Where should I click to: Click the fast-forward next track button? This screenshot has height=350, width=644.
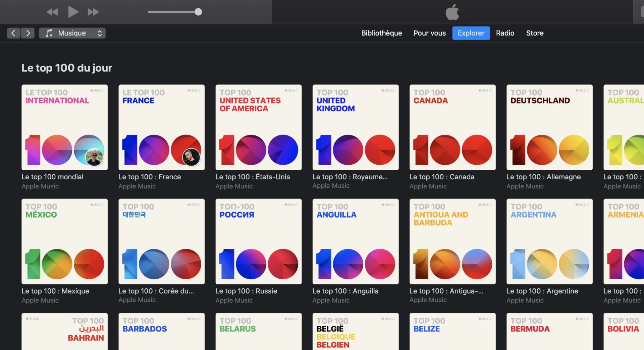point(93,12)
